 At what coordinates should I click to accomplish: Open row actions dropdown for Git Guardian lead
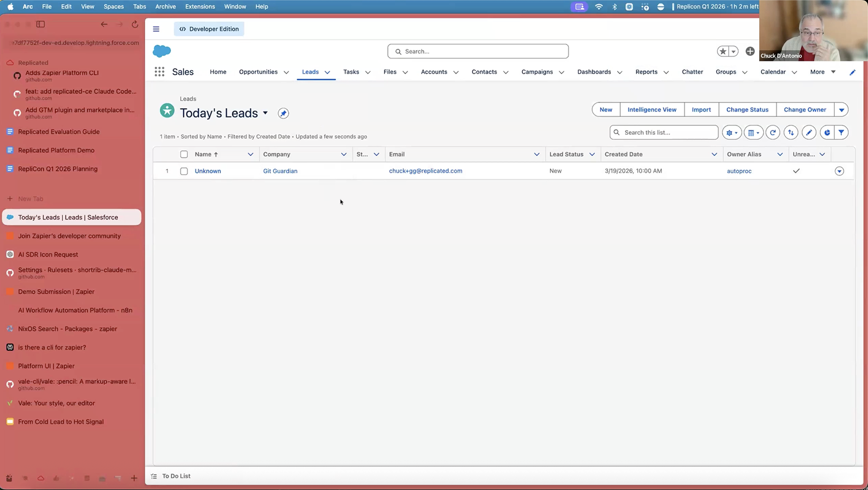pos(839,171)
